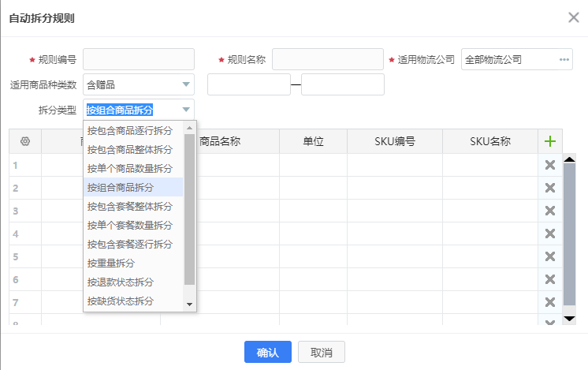Delete row 4 with its X icon
588x370 pixels.
[x=549, y=234]
